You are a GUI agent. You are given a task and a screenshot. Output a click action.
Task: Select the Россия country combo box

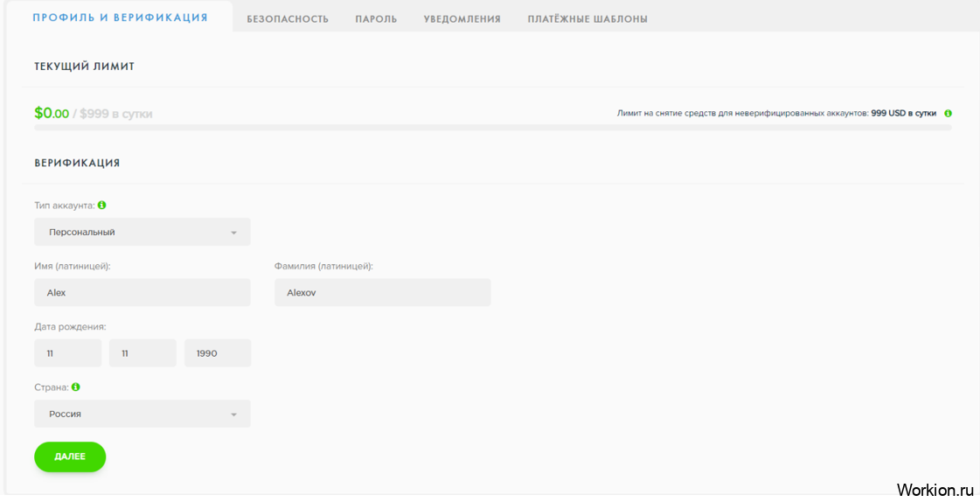point(142,414)
